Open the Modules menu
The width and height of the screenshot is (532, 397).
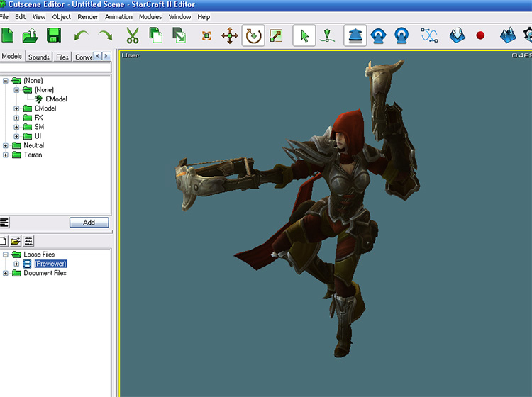pos(150,16)
